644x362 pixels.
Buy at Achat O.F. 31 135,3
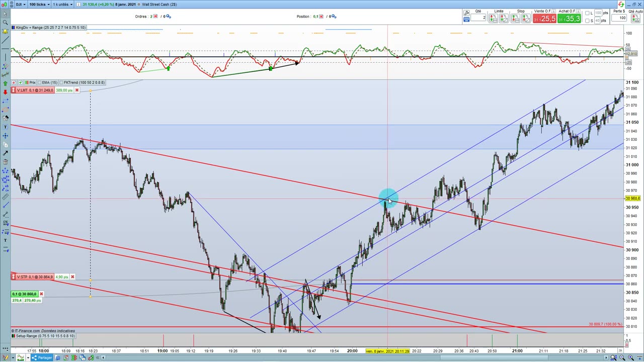pos(569,19)
